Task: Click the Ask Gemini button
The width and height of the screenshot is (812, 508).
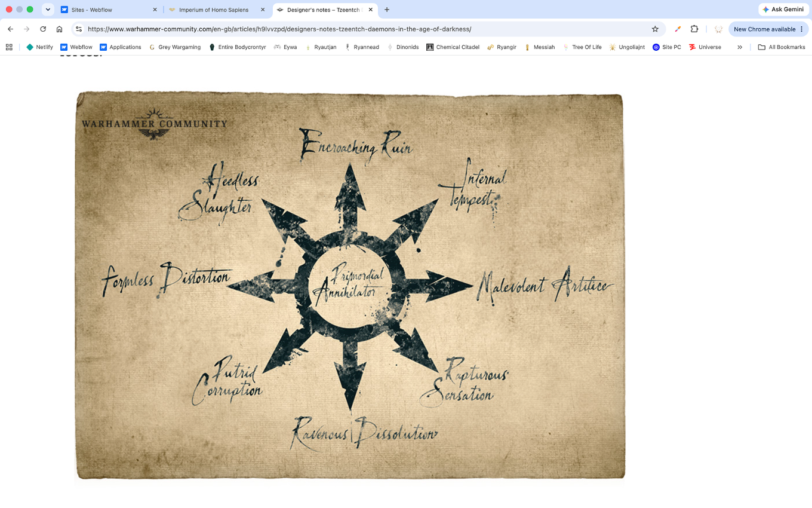Action: coord(783,10)
